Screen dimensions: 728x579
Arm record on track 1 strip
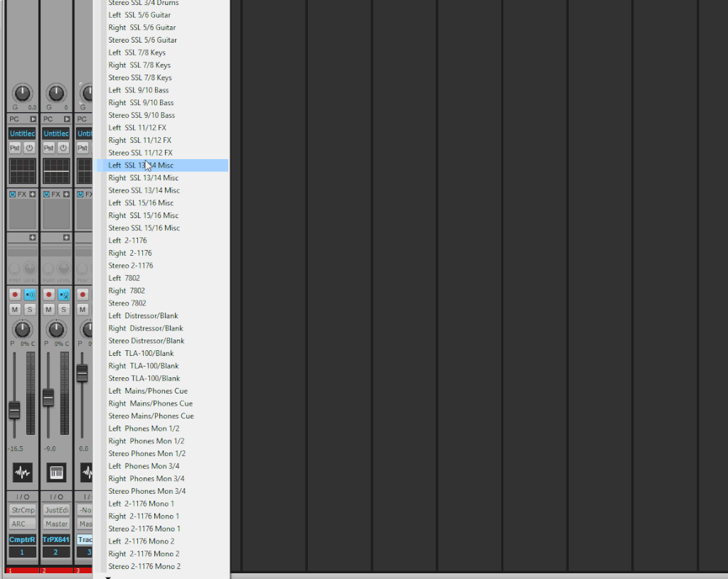pos(15,294)
